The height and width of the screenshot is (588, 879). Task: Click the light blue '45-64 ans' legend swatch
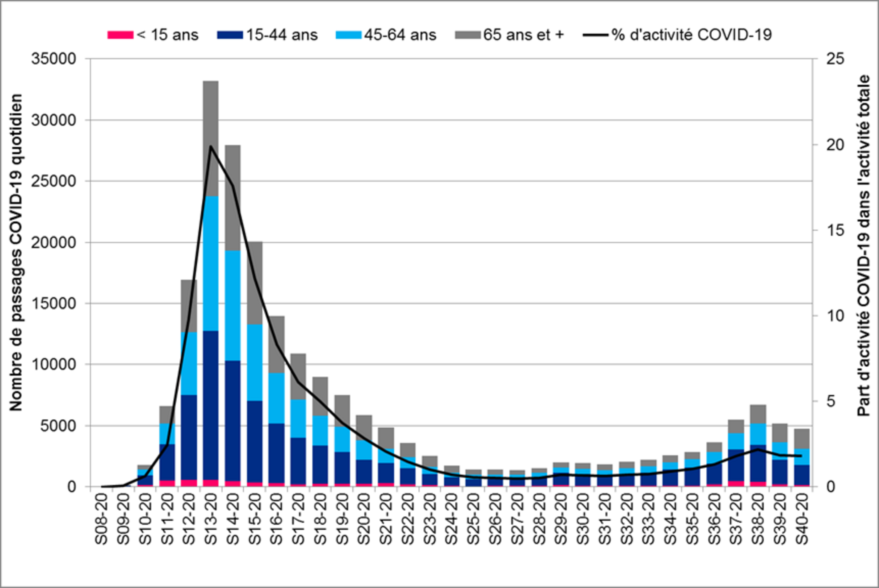point(348,35)
